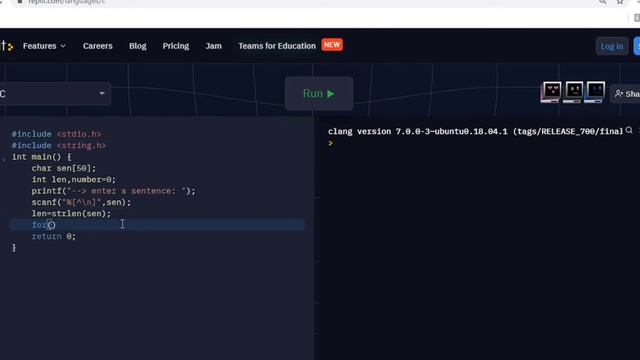Click the line 'return 0;'

tap(53, 236)
